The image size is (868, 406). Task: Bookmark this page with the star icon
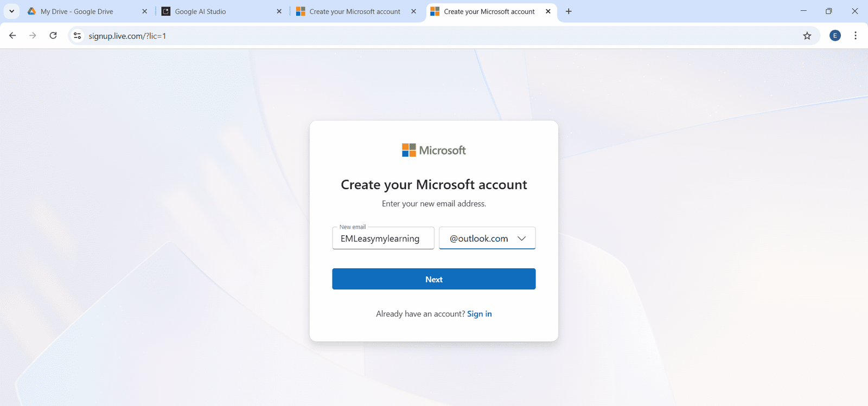click(x=807, y=36)
